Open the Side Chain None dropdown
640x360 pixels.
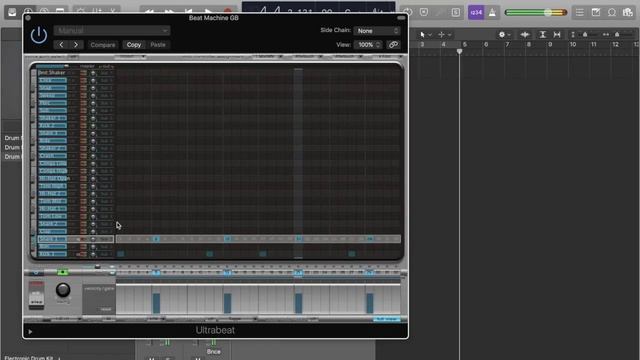click(x=377, y=31)
